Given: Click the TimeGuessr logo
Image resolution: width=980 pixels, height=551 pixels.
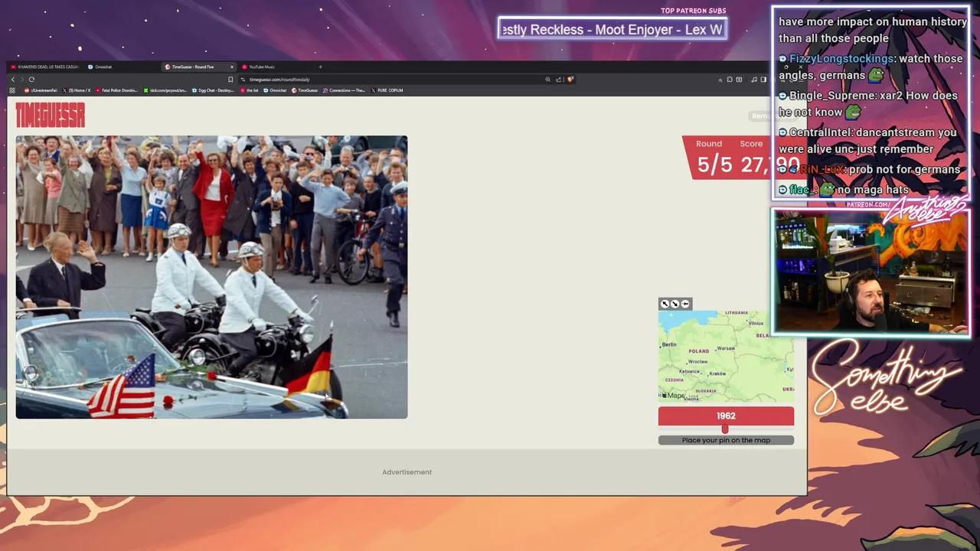Looking at the screenshot, I should tap(50, 116).
